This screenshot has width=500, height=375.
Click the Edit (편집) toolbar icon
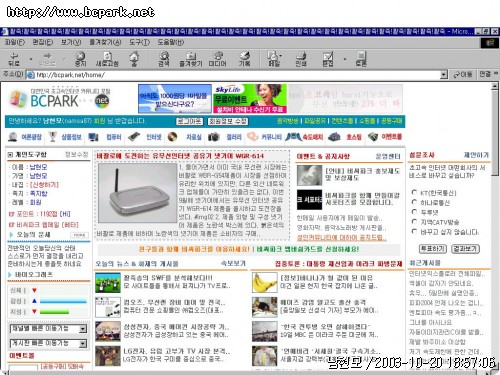[x=328, y=59]
